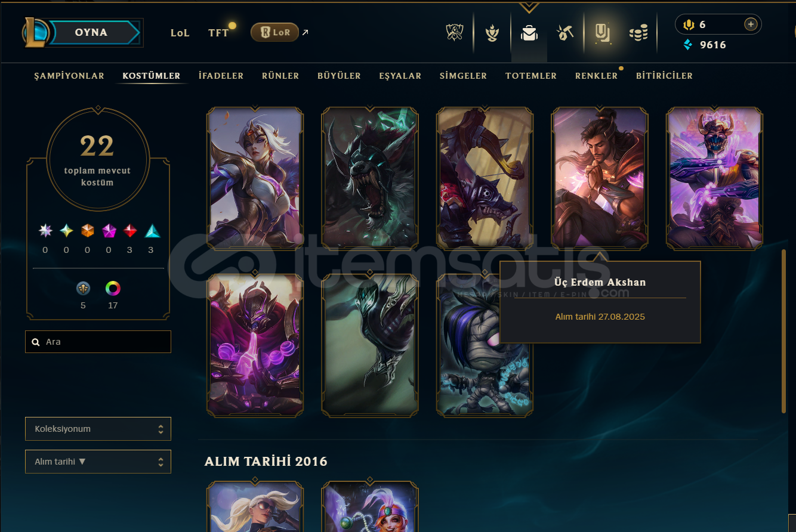Image resolution: width=796 pixels, height=532 pixels.
Task: Click the League of Legends logo icon
Action: [35, 33]
